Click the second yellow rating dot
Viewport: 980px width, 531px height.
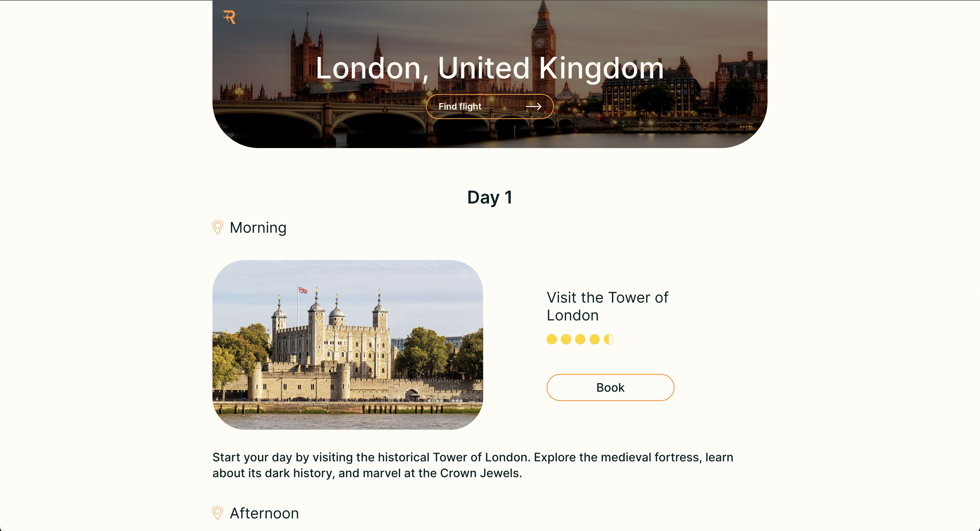pos(566,339)
